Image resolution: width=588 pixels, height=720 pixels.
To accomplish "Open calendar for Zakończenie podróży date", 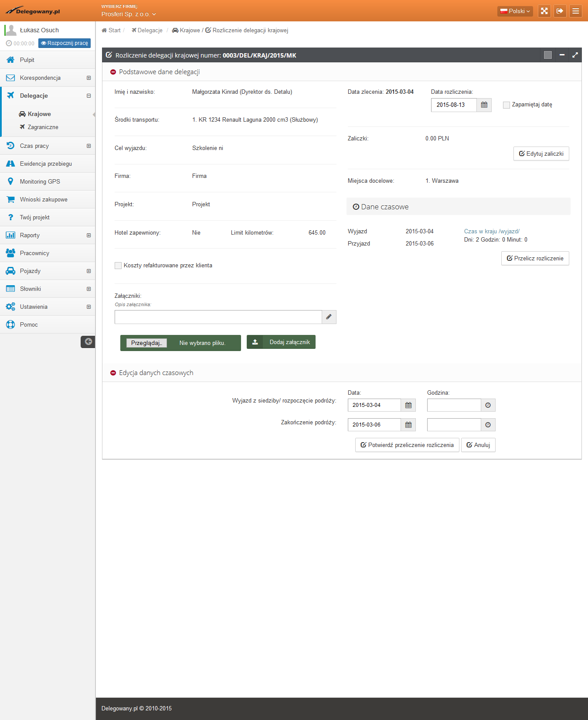I will tap(408, 425).
